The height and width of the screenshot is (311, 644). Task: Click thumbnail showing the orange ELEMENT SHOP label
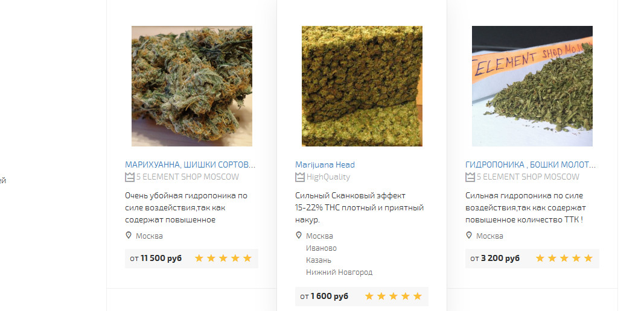coord(532,86)
